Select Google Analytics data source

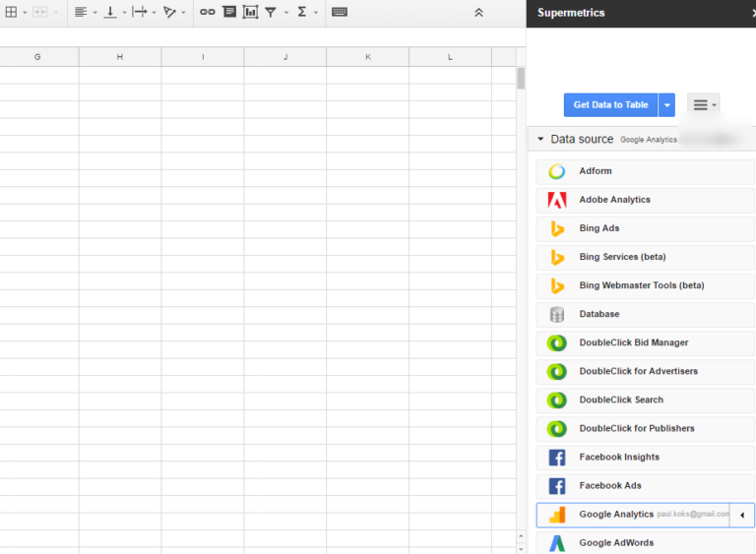click(633, 515)
